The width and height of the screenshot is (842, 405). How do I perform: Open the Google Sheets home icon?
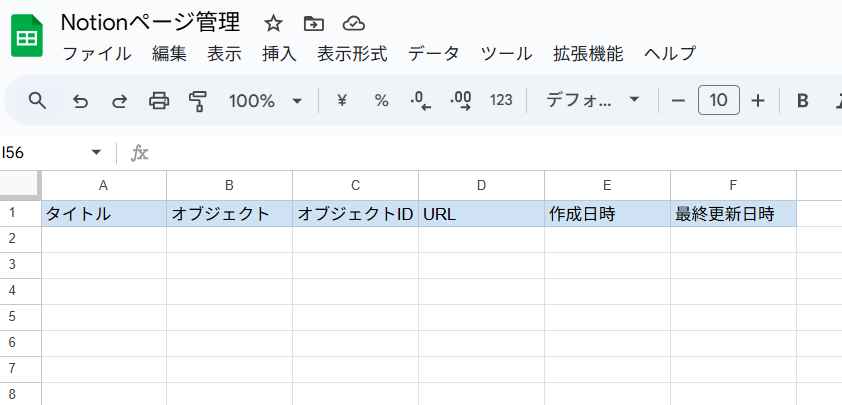pos(27,36)
